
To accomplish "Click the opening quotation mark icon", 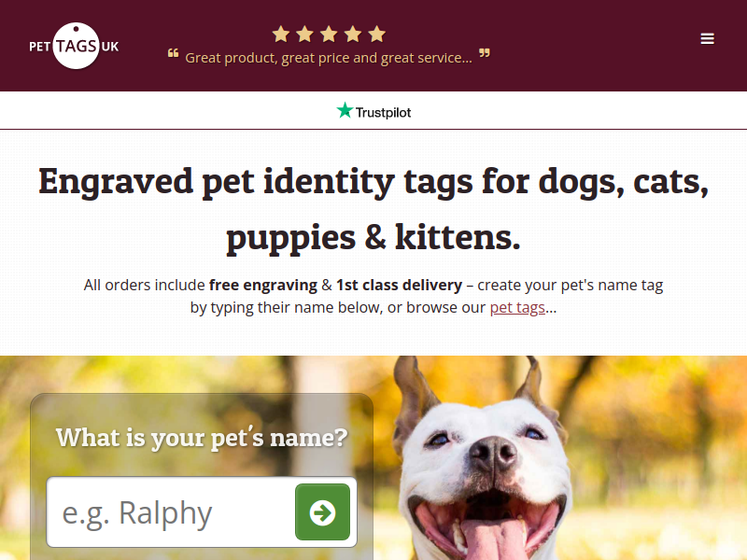I will click(174, 53).
